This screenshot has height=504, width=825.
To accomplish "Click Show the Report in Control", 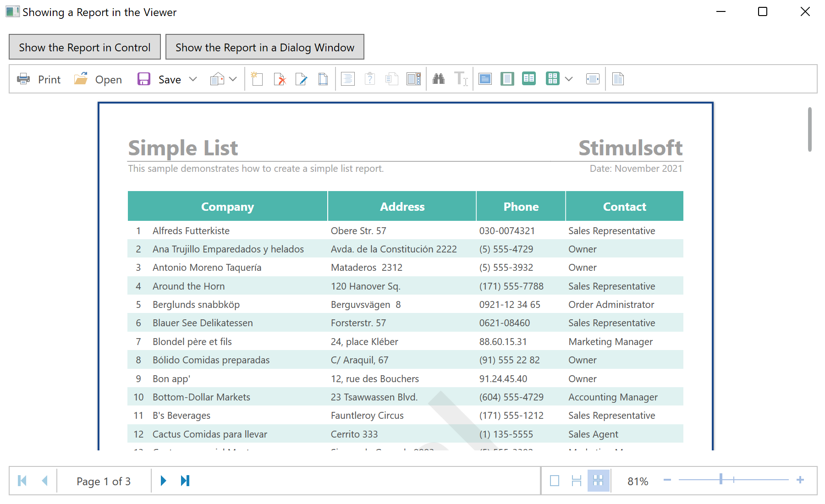I will (85, 47).
